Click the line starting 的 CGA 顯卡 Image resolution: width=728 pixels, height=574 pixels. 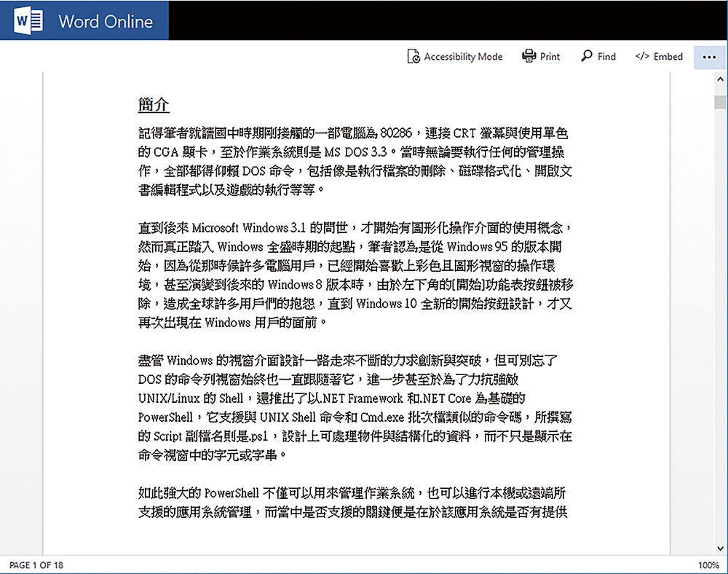click(351, 152)
